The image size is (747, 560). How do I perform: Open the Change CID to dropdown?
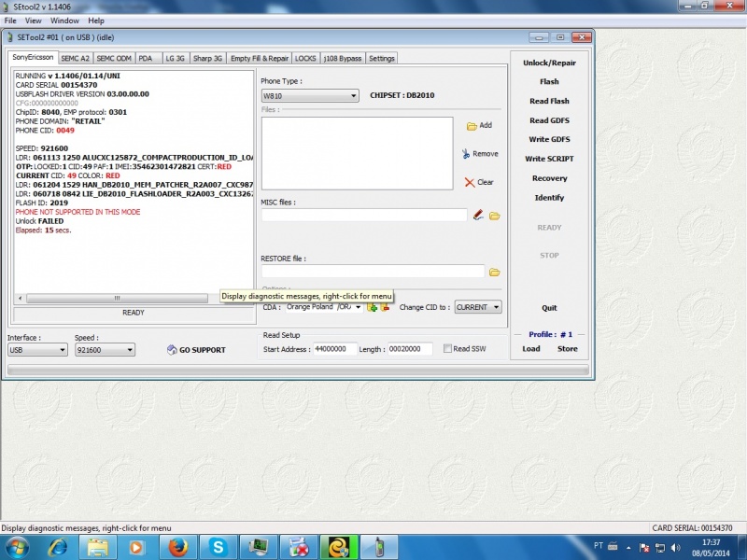[478, 307]
